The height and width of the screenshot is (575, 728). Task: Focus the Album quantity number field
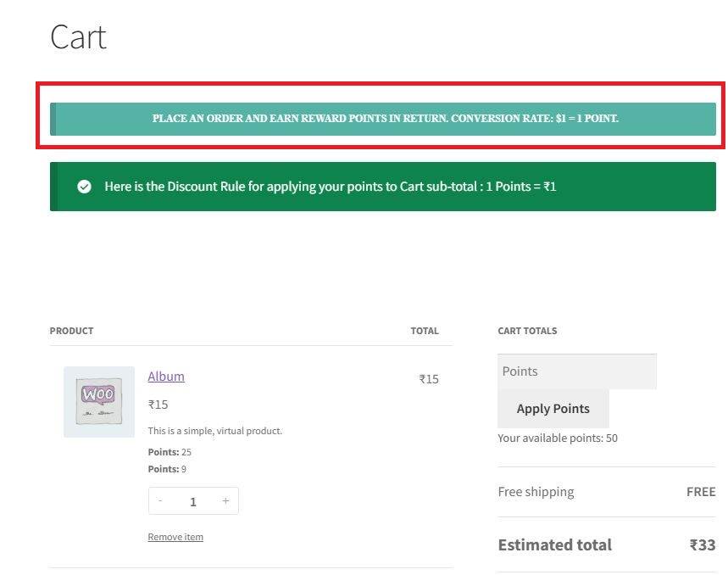tap(193, 501)
